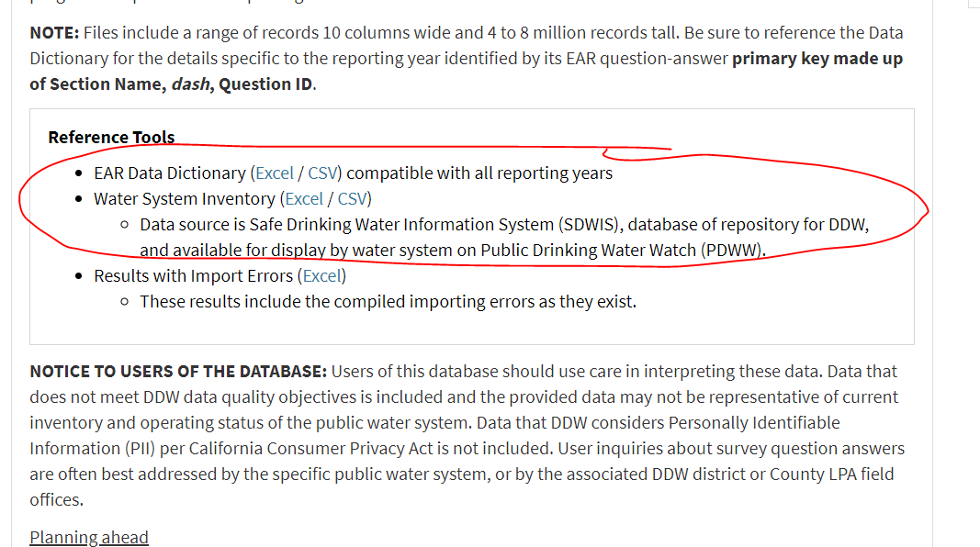The image size is (980, 547).
Task: Open Results with Import Errors Excel link
Action: [321, 276]
